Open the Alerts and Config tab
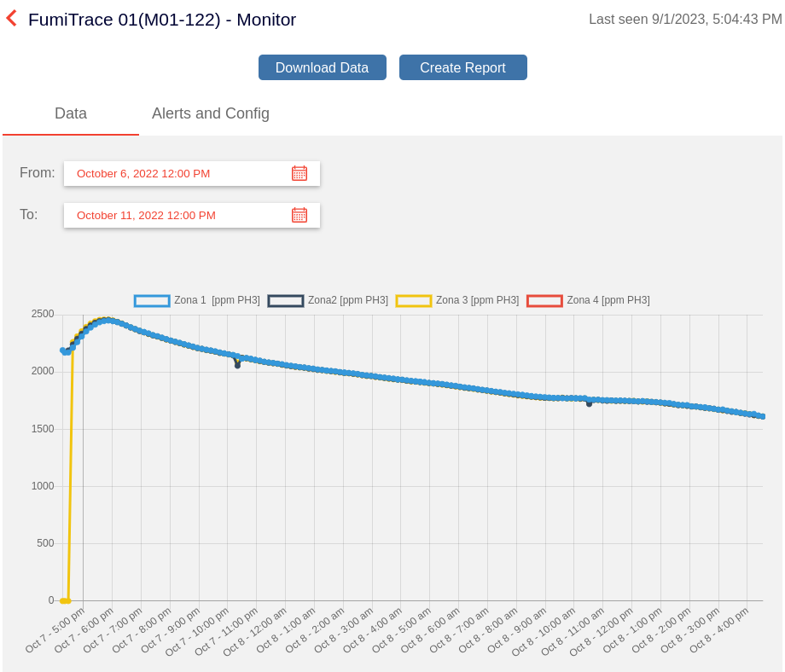785x672 pixels. (210, 113)
